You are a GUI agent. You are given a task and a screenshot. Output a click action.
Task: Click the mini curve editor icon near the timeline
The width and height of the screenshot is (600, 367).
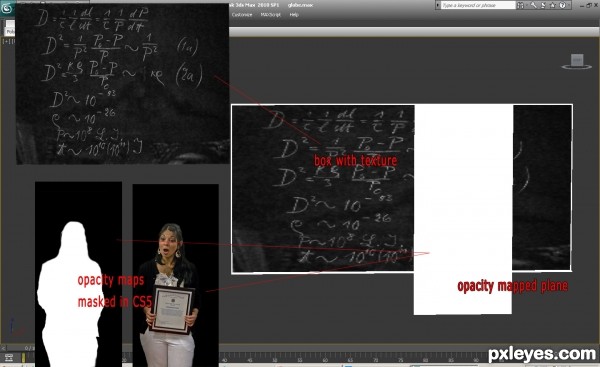(9, 358)
